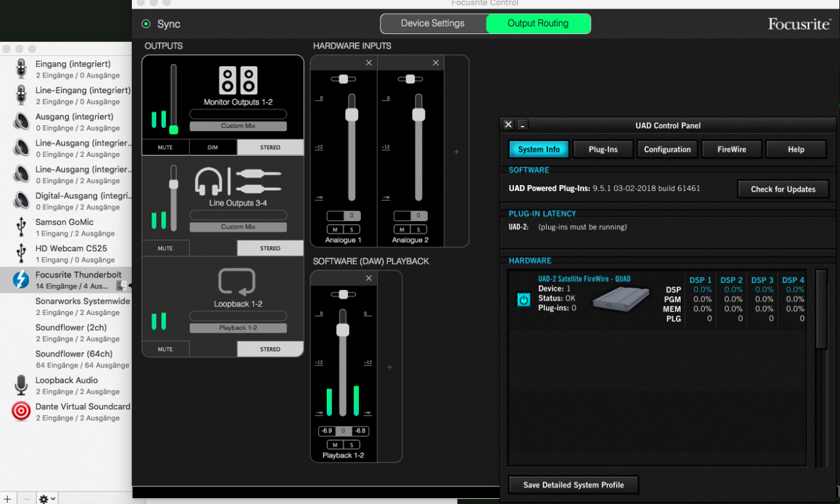Viewport: 840px width, 504px height.
Task: Toggle STEREO for Loopback 1-2
Action: point(270,349)
